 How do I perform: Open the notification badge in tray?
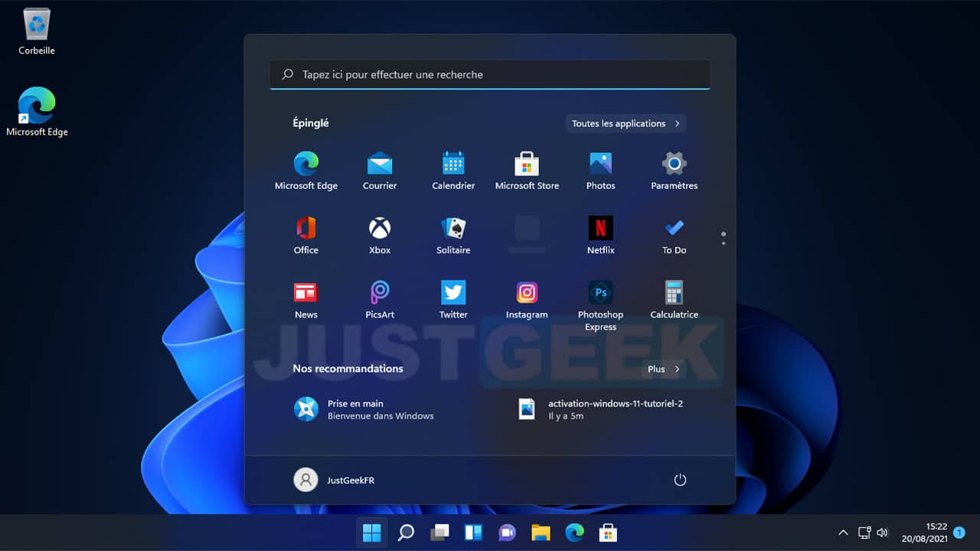(959, 533)
